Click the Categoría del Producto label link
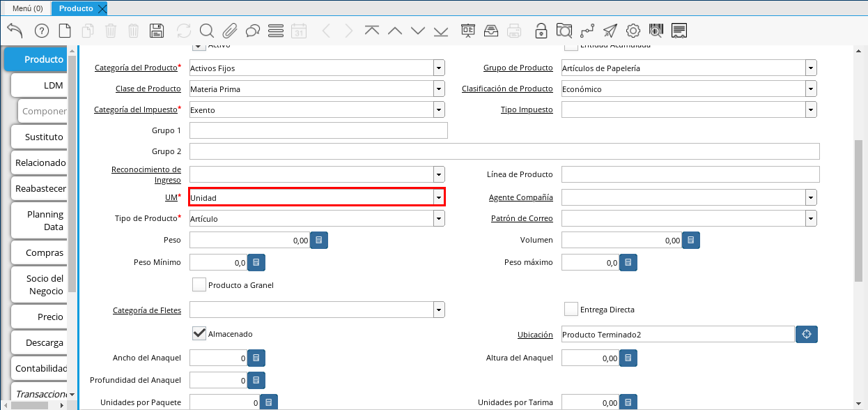This screenshot has height=410, width=868. 136,68
